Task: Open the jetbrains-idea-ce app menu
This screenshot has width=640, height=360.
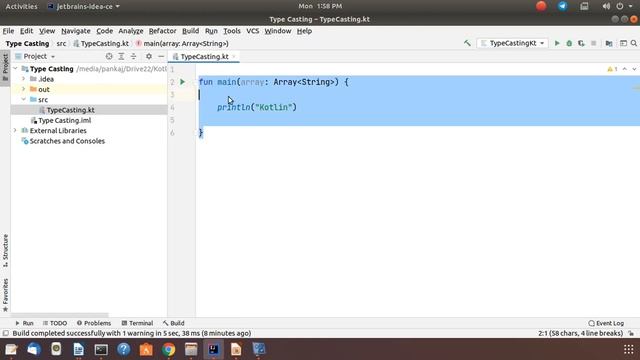Action: point(84,6)
